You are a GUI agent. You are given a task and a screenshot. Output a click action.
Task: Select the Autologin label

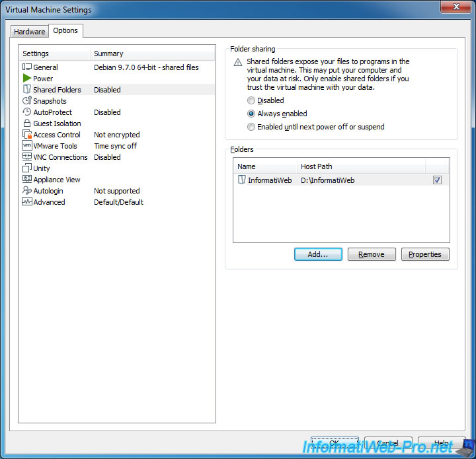pyautogui.click(x=48, y=191)
